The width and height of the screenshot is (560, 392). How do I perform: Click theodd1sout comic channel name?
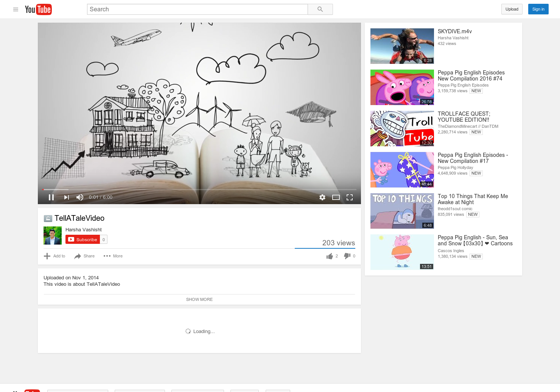(x=455, y=209)
